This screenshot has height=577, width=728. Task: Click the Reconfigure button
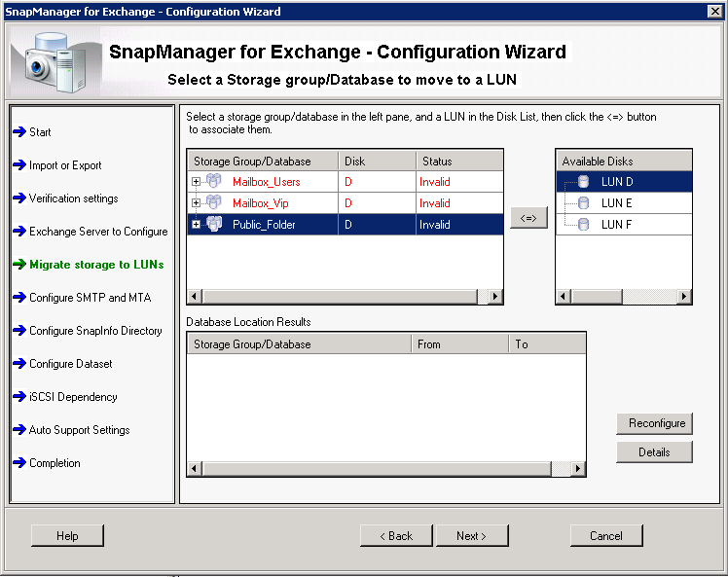click(654, 423)
